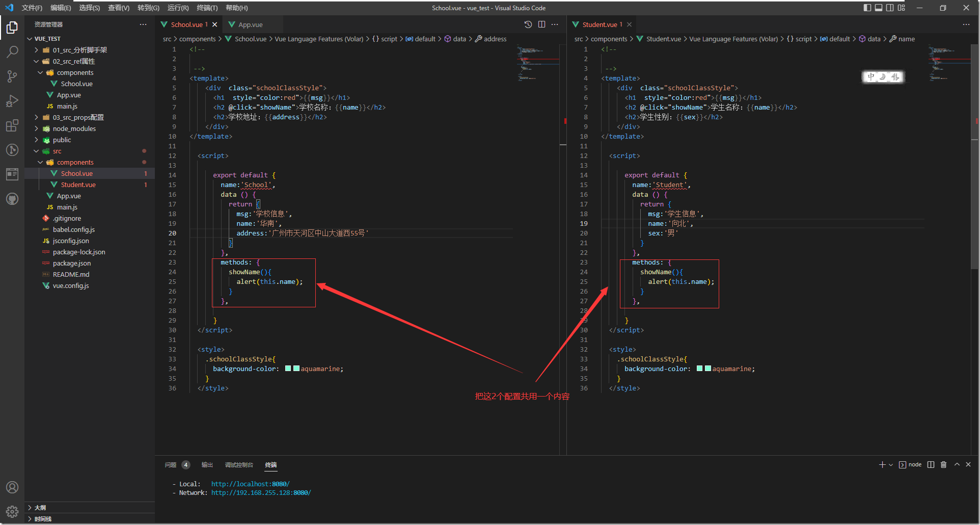Toggle secondary sidebar layout button
Image resolution: width=980 pixels, height=525 pixels.
click(890, 8)
